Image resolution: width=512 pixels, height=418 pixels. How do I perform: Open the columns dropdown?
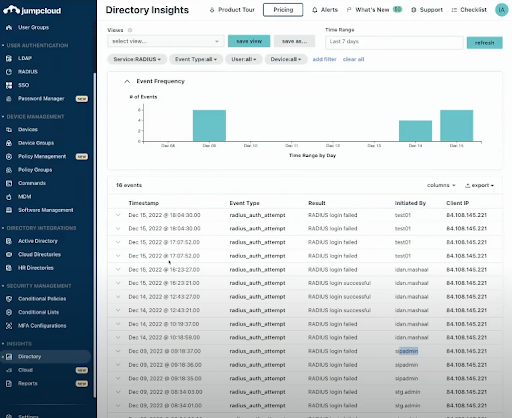coord(441,185)
